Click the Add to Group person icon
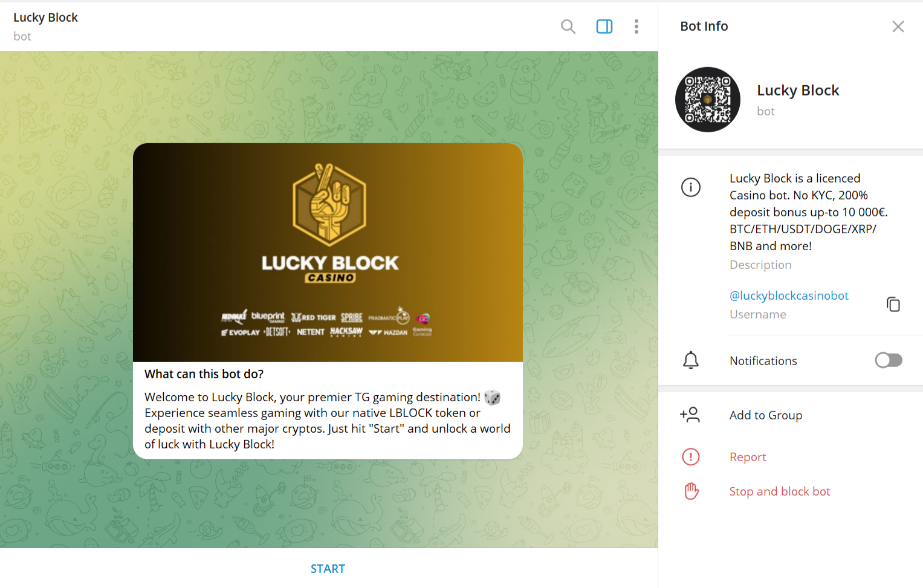The width and height of the screenshot is (923, 588). pos(690,415)
